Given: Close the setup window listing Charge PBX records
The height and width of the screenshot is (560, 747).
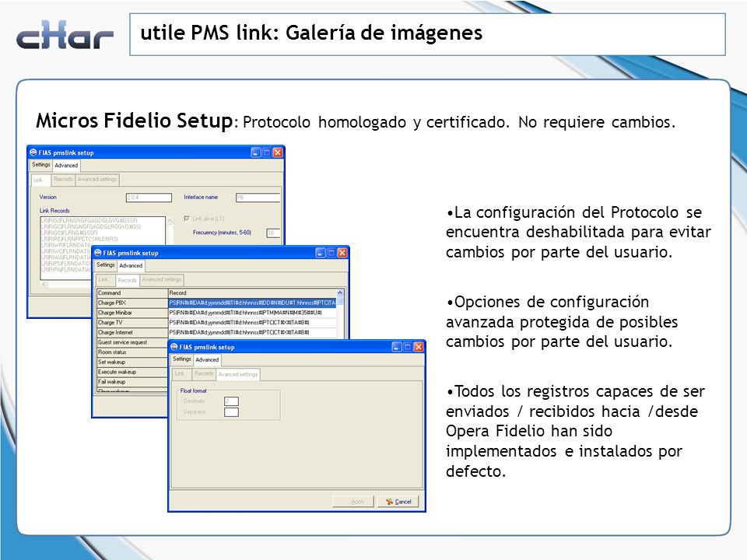Looking at the screenshot, I should point(342,253).
